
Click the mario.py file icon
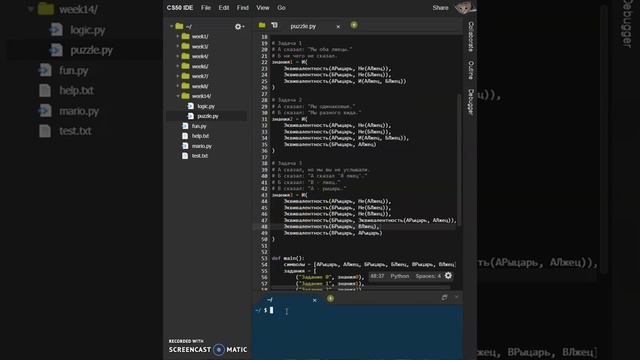click(x=185, y=146)
